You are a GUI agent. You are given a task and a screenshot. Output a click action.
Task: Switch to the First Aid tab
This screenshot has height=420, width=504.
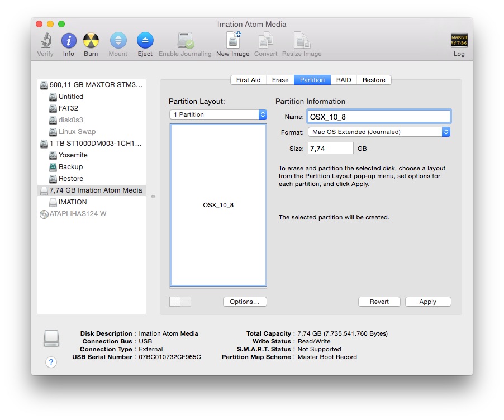248,80
